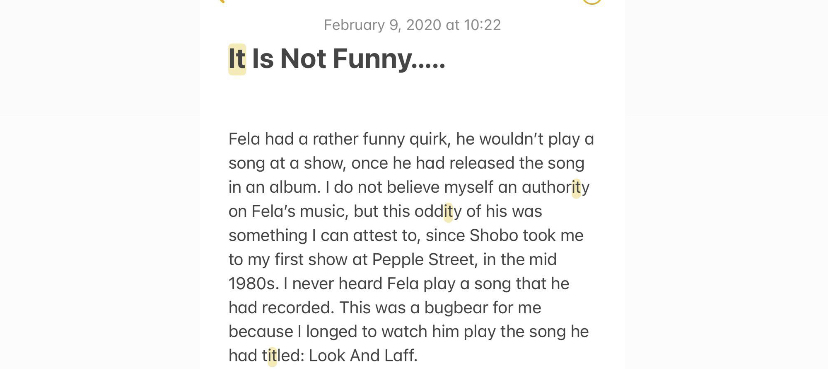The image size is (828, 369).
Task: Place cursor on "Fela" at paragraph start
Action: coord(244,139)
